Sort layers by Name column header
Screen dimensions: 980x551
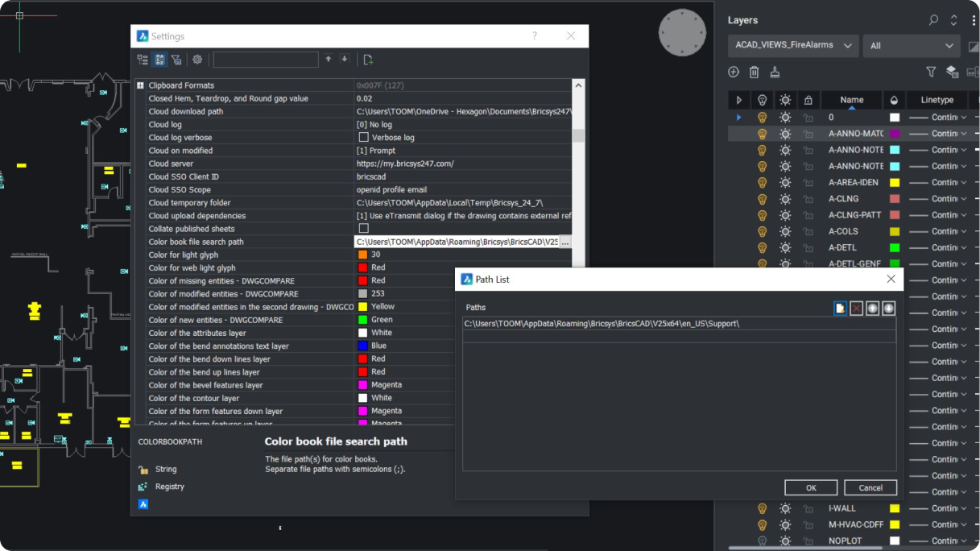[x=852, y=100]
